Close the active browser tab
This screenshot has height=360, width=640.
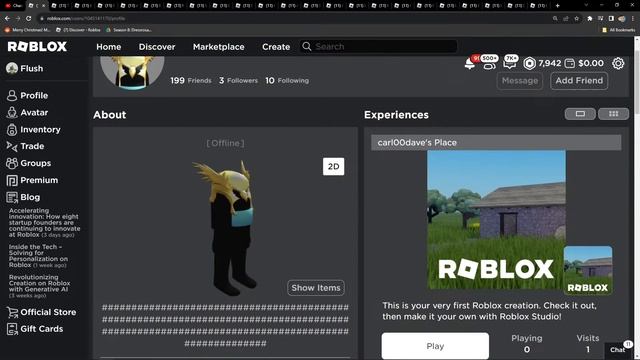pyautogui.click(x=44, y=6)
